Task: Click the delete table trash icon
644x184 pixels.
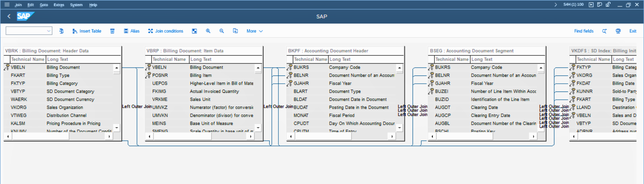Action: [x=112, y=31]
